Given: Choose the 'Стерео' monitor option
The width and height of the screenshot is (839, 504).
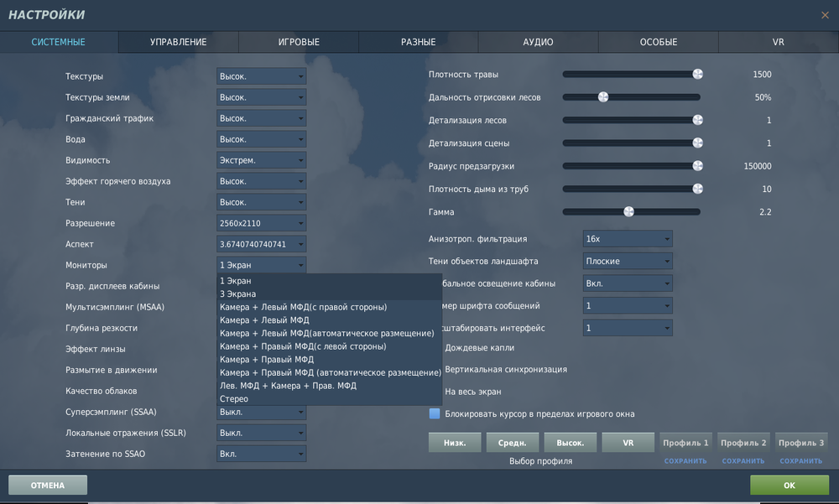Looking at the screenshot, I should coord(329,398).
